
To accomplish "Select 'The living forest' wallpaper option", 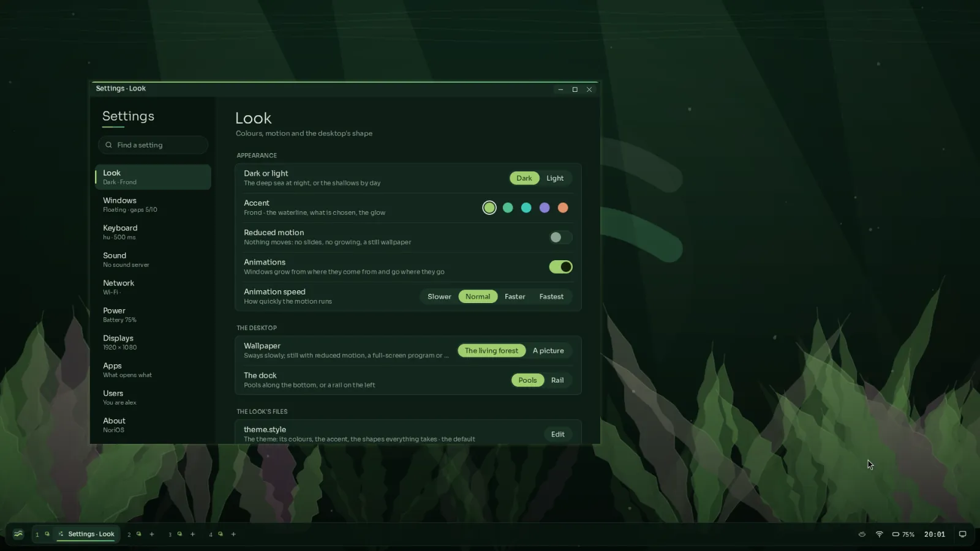I will pos(491,351).
